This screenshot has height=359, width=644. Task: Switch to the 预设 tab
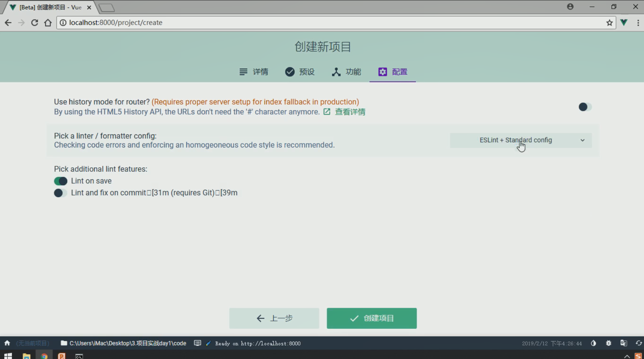[x=300, y=72]
